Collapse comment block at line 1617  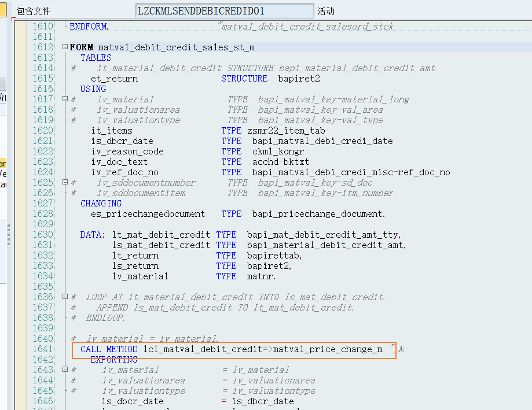pos(65,99)
